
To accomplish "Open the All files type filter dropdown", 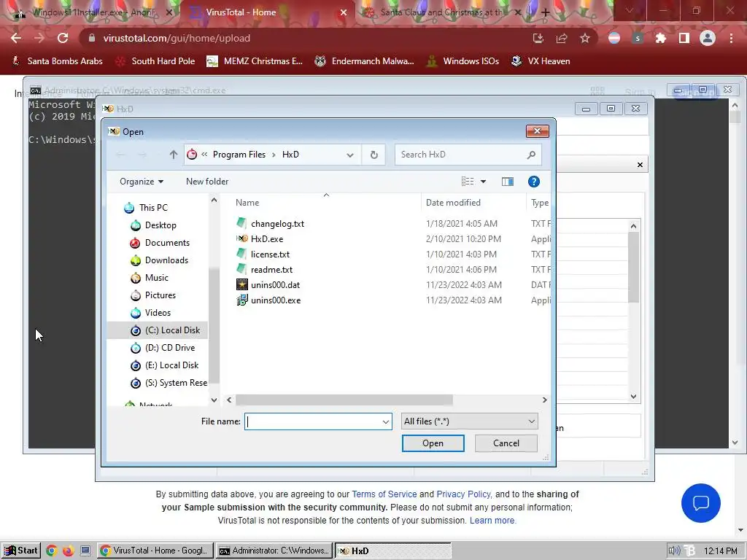I will point(470,421).
